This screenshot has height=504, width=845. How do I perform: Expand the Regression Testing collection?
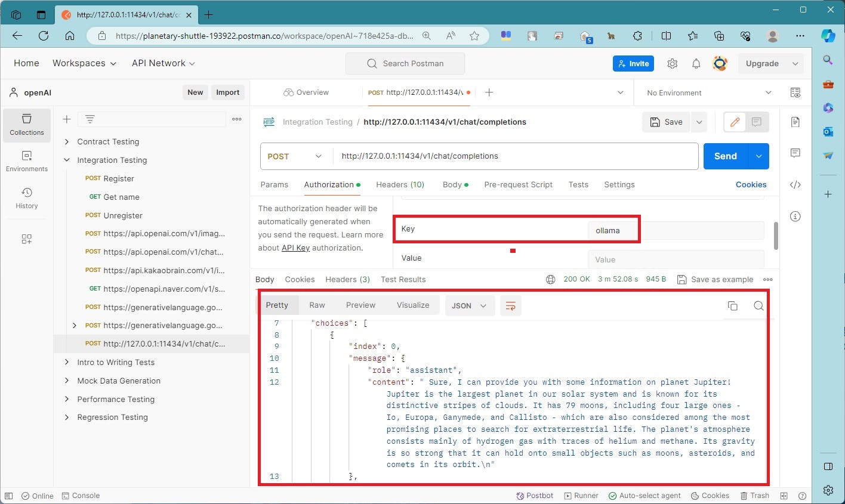click(x=67, y=418)
